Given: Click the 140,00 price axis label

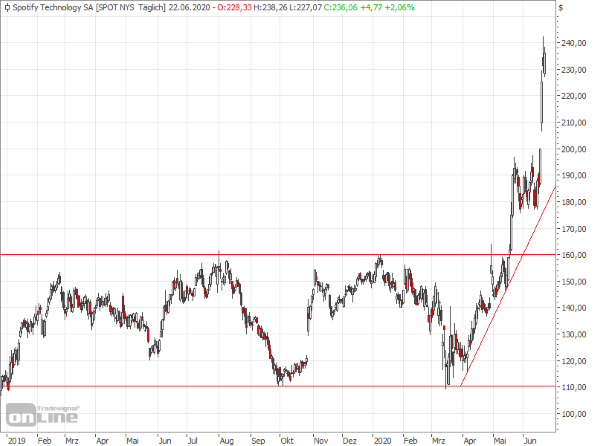Looking at the screenshot, I should (573, 308).
